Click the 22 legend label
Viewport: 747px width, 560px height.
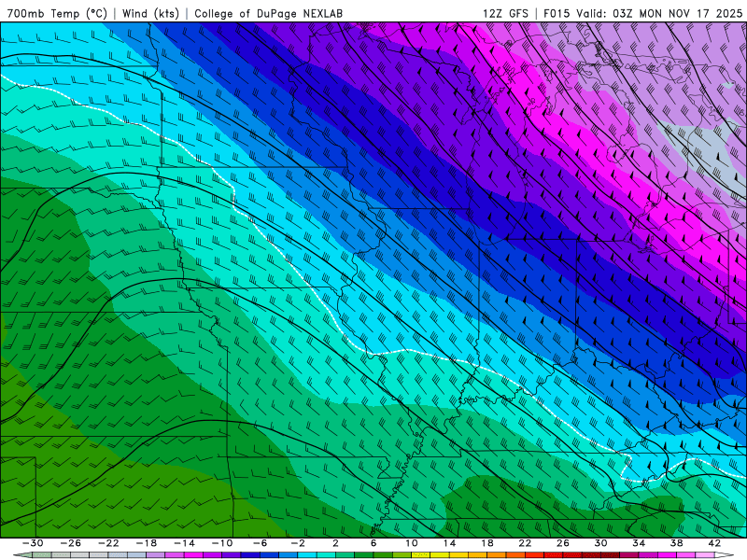[525, 543]
